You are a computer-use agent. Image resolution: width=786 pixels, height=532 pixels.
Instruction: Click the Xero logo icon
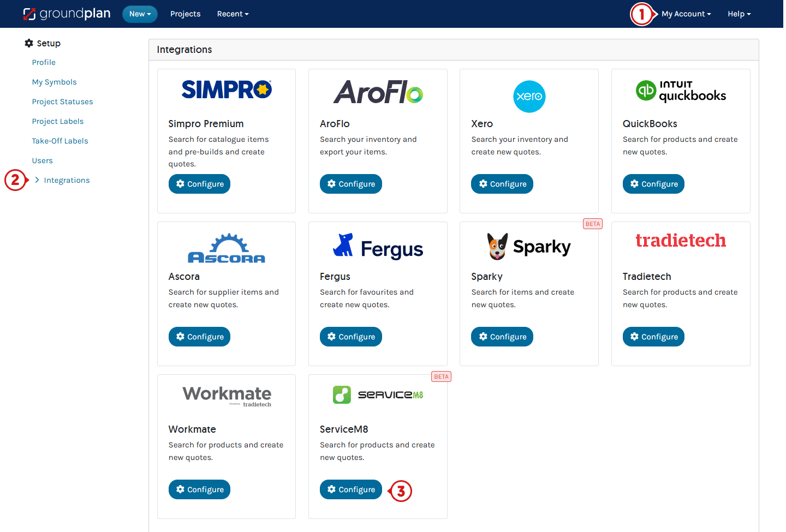point(529,97)
